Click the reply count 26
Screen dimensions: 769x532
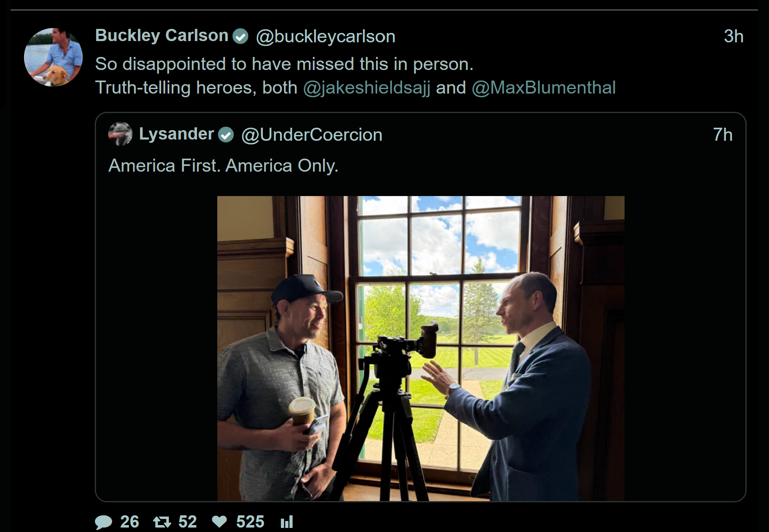point(130,522)
